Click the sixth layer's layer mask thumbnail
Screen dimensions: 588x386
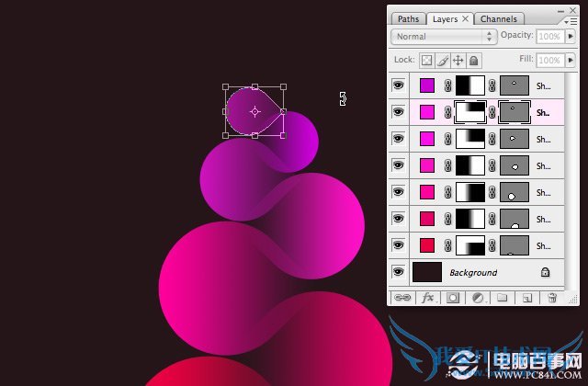[x=470, y=219]
